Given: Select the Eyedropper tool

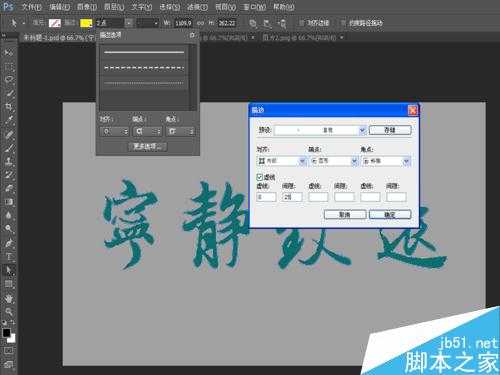Looking at the screenshot, I should [x=9, y=120].
